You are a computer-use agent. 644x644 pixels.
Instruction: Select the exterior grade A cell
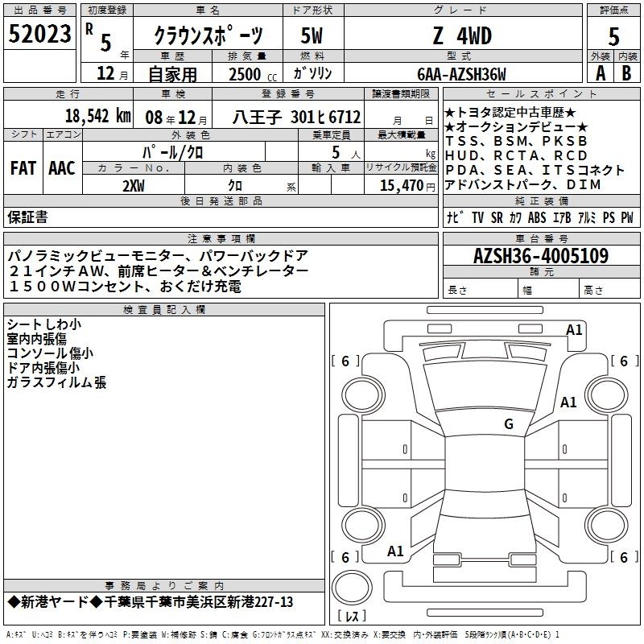(x=600, y=73)
